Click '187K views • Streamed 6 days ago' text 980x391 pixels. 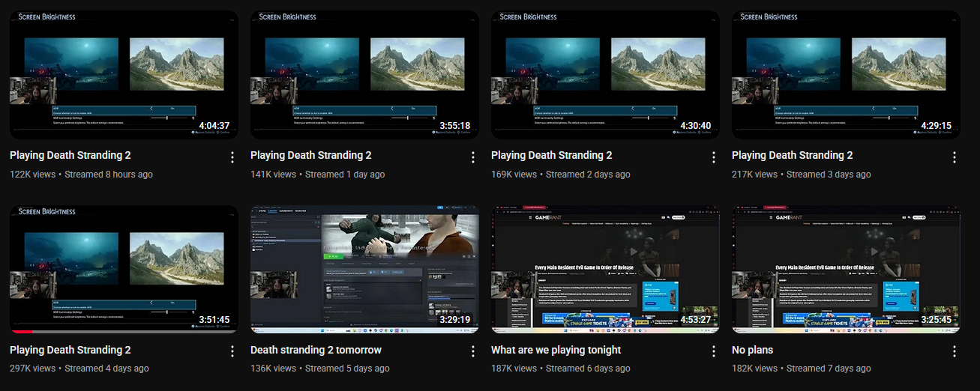pos(561,369)
